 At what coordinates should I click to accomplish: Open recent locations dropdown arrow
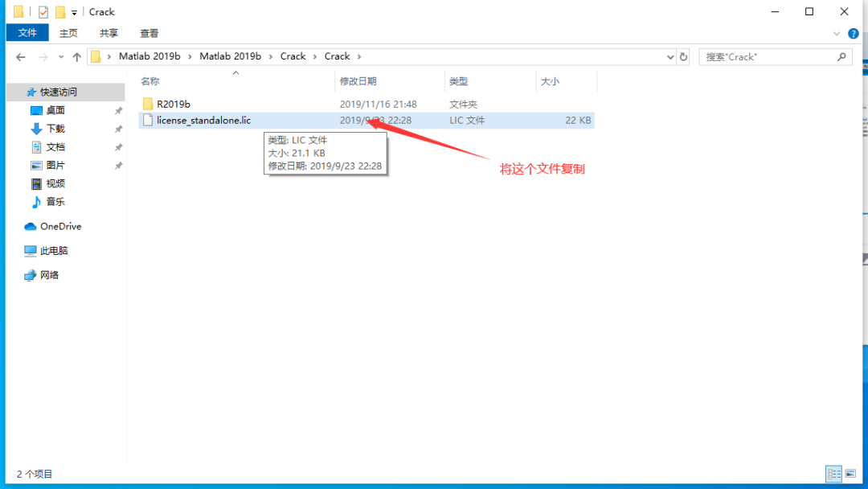(x=61, y=56)
